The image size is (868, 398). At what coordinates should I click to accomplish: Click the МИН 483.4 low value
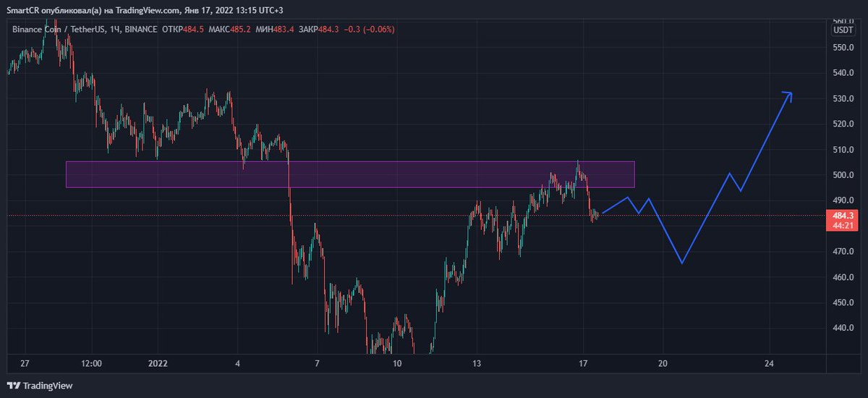tap(275, 30)
